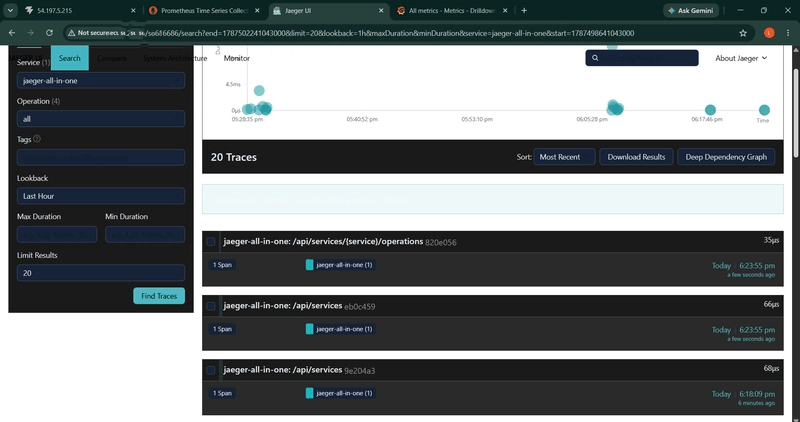Open the Service dropdown jaeger-all-in-one
Image resolution: width=800 pixels, height=422 pixels.
[101, 81]
